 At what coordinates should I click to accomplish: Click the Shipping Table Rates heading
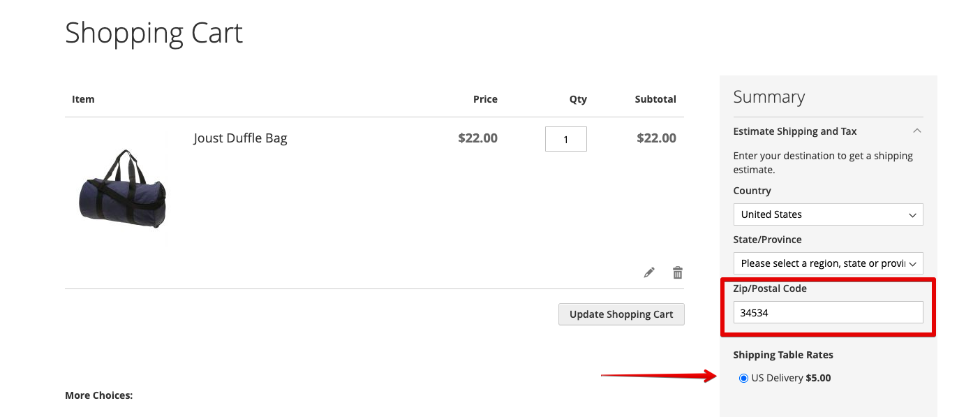coord(783,355)
